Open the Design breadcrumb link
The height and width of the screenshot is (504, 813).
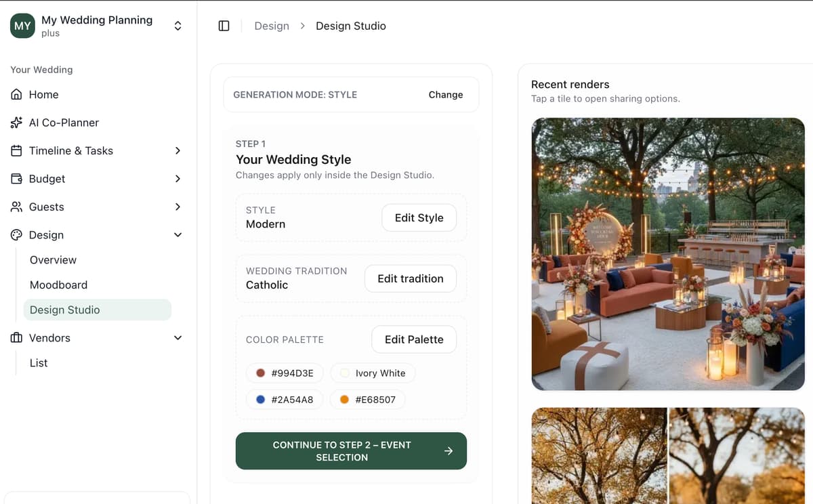click(x=272, y=26)
